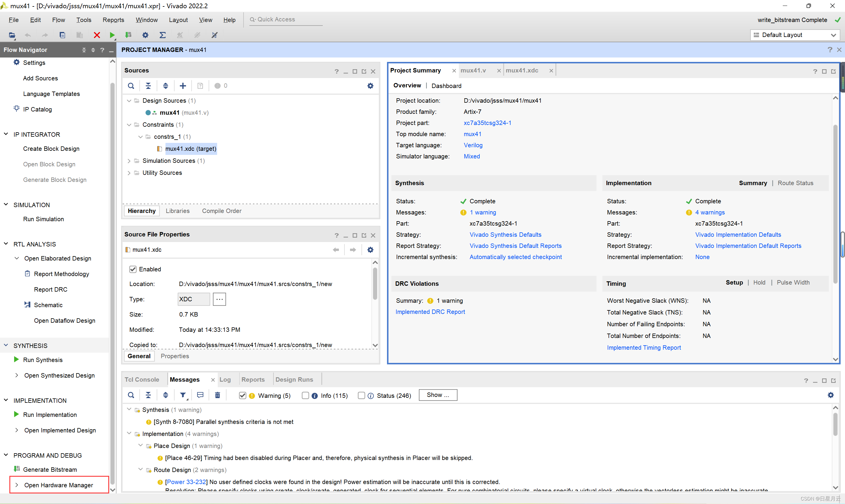
Task: Open Implemented Timing Report link
Action: 644,347
